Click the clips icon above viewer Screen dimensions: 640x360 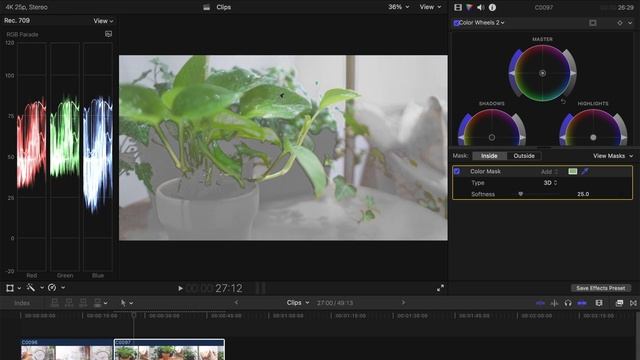(207, 7)
